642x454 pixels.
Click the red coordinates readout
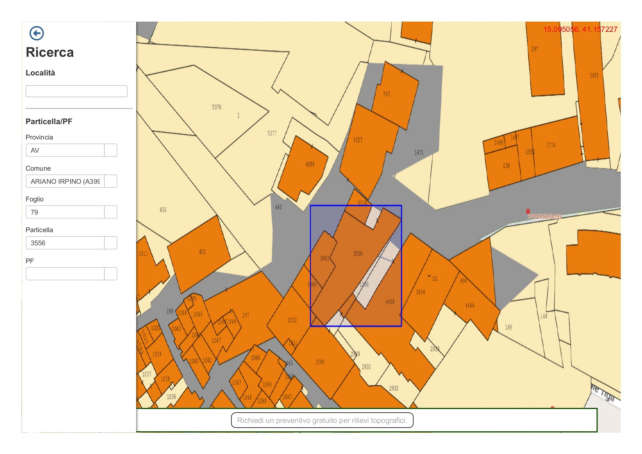coord(580,29)
